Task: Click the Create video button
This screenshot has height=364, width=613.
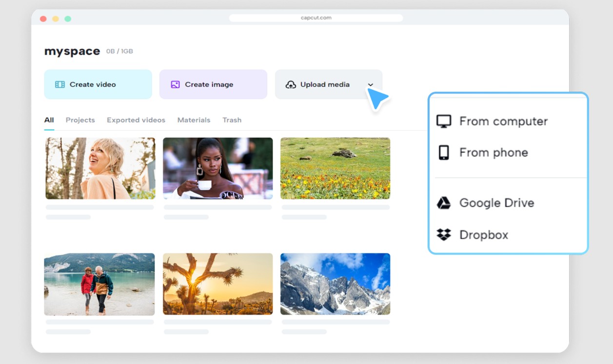Action: click(98, 84)
